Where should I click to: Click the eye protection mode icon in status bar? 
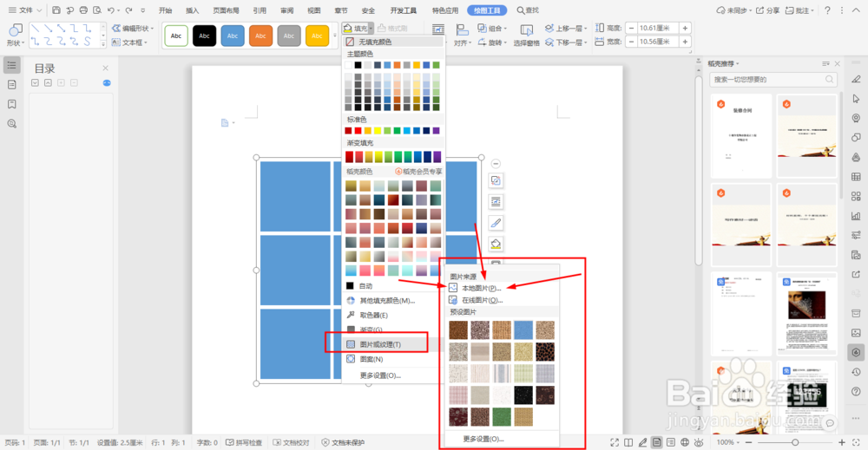coord(699,442)
